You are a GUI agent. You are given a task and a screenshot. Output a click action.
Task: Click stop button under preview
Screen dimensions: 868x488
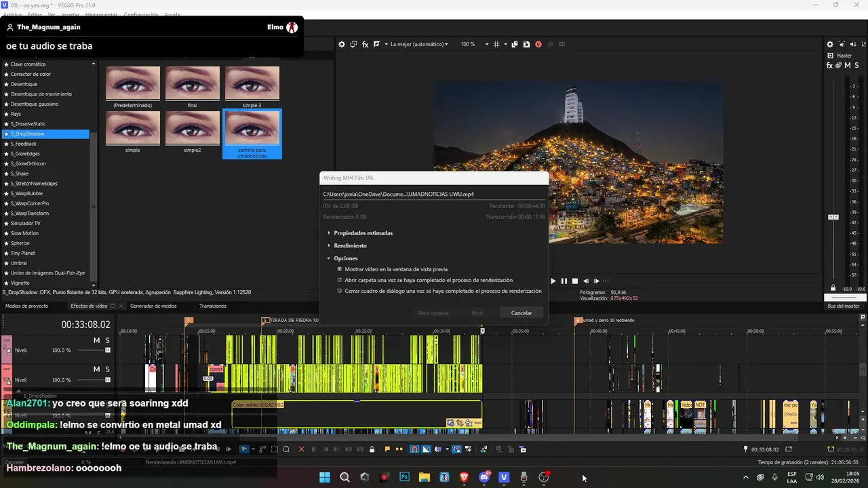tap(575, 281)
